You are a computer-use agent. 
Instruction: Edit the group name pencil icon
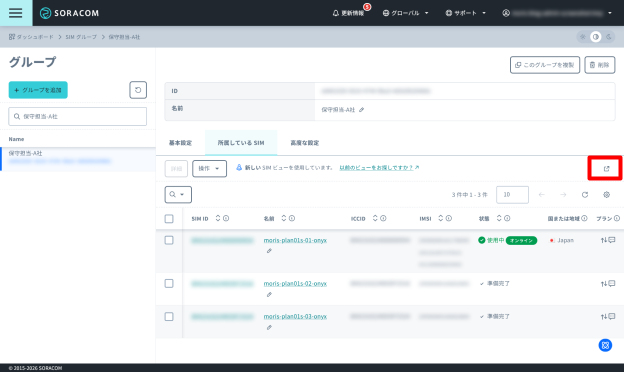point(361,110)
